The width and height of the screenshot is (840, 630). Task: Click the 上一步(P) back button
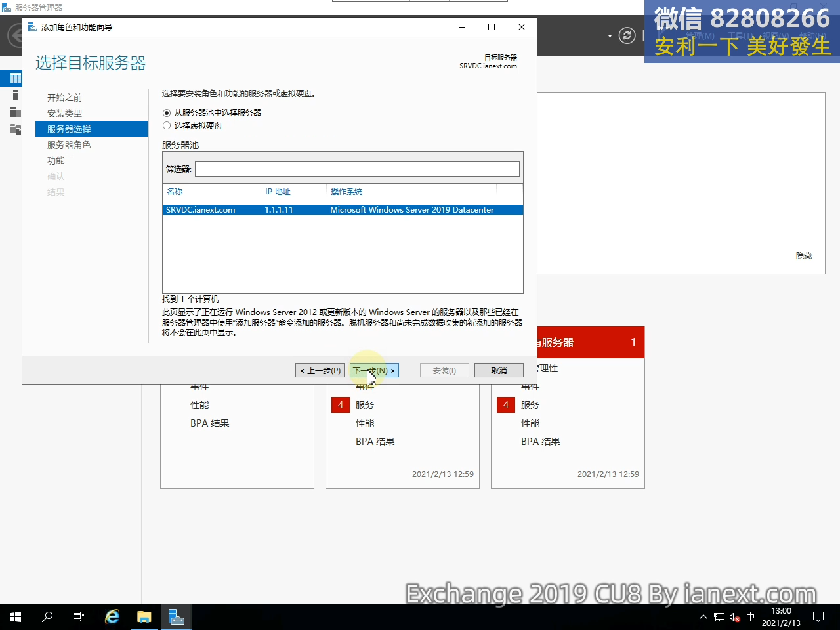tap(320, 371)
